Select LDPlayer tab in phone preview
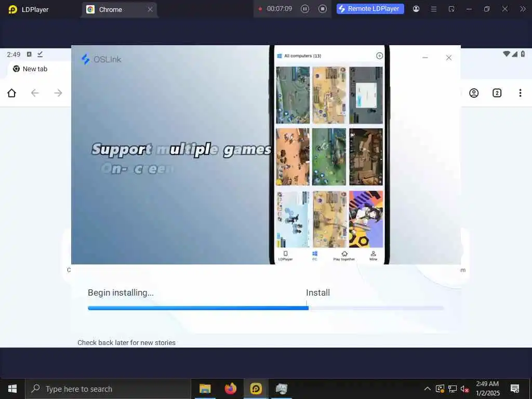The height and width of the screenshot is (399, 532). (x=285, y=256)
